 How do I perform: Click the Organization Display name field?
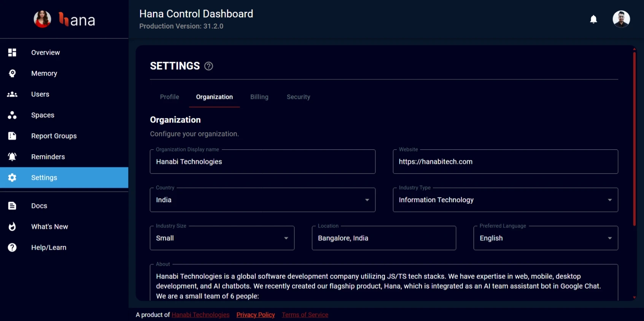262,162
